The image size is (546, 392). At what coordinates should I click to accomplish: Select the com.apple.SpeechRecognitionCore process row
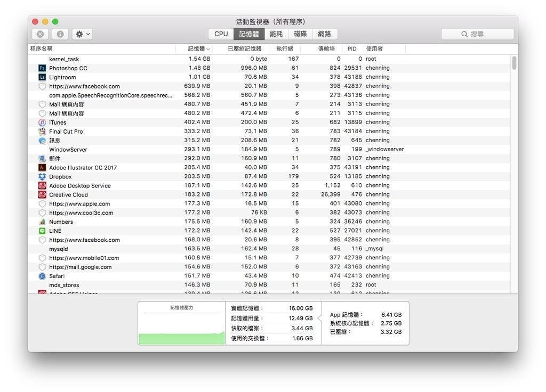point(269,95)
